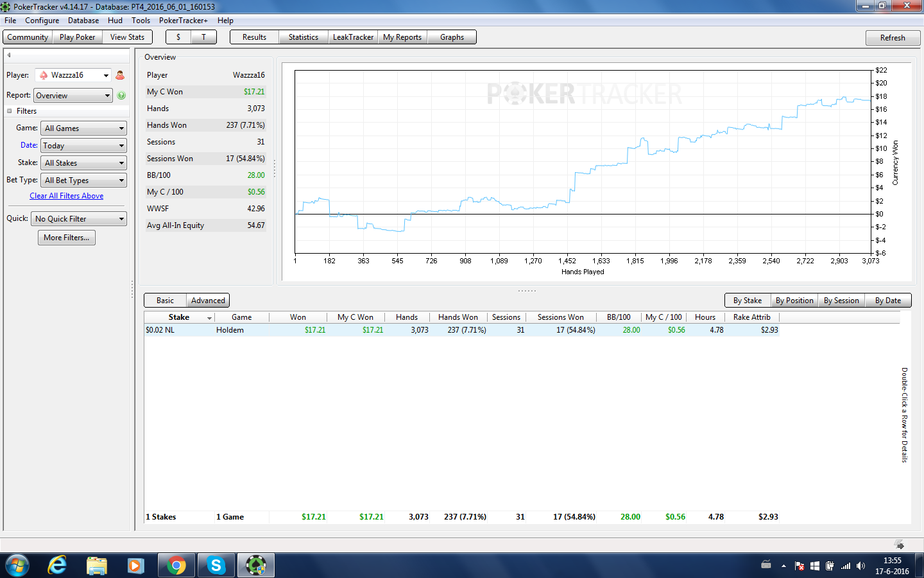Show hidden system tray icons
The width and height of the screenshot is (924, 578).
tap(783, 566)
